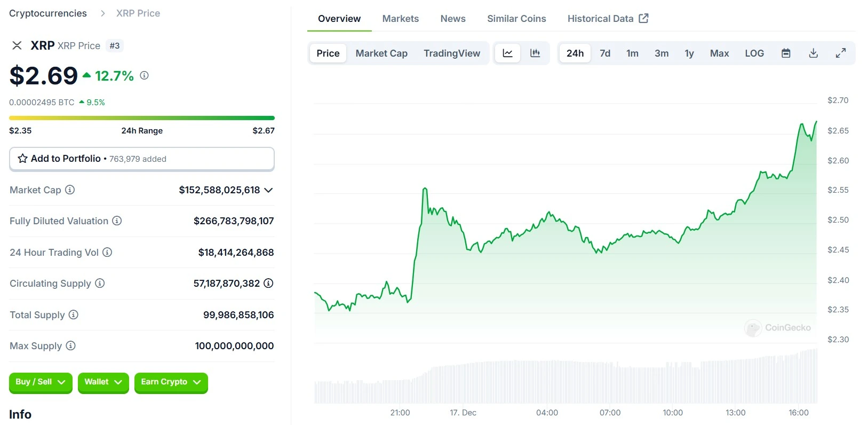Click XRP Price breadcrumb

click(138, 13)
